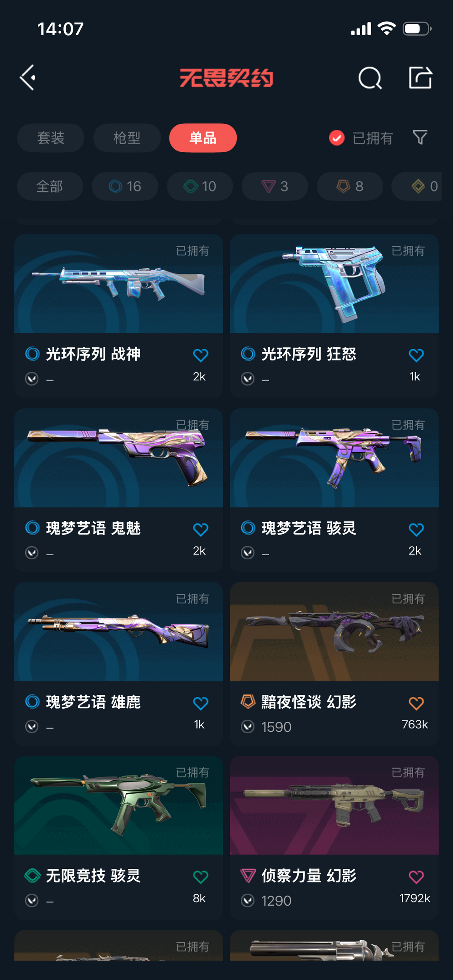The height and width of the screenshot is (980, 453).
Task: Tap heart icon for 无限竞技 骇灵
Action: click(200, 877)
